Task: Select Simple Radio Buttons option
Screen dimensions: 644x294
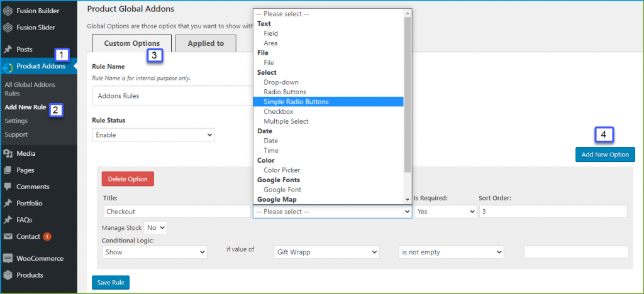Action: 328,102
